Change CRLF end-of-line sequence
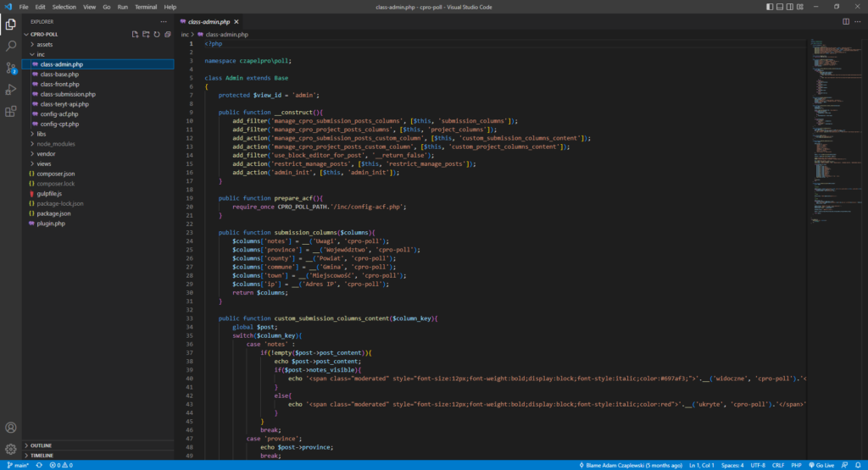The width and height of the screenshot is (868, 470). coord(778,466)
